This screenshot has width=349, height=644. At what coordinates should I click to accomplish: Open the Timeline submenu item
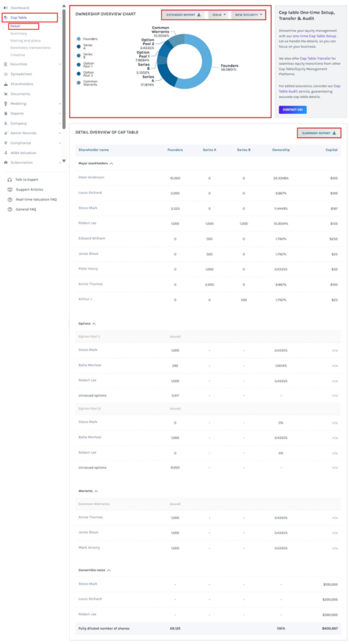point(18,55)
